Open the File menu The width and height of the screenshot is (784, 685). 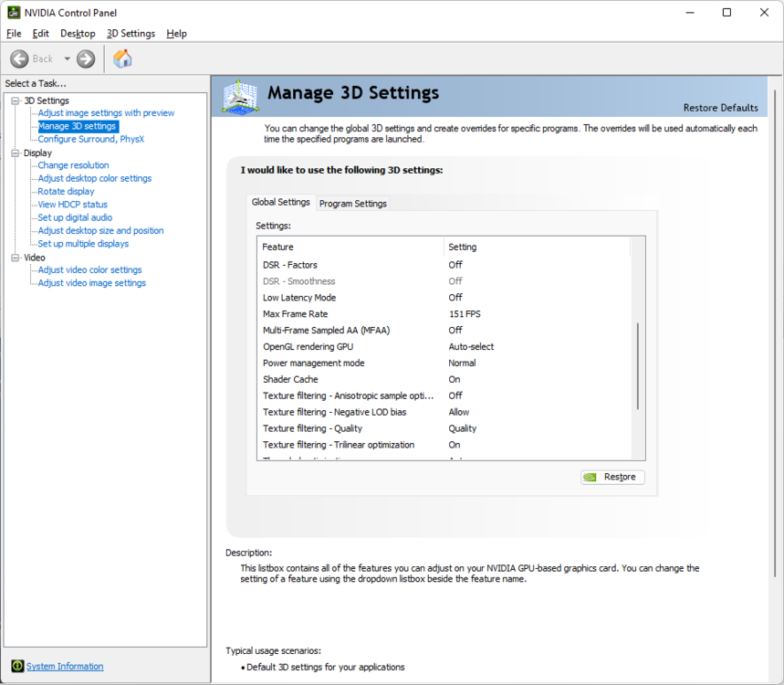point(14,34)
